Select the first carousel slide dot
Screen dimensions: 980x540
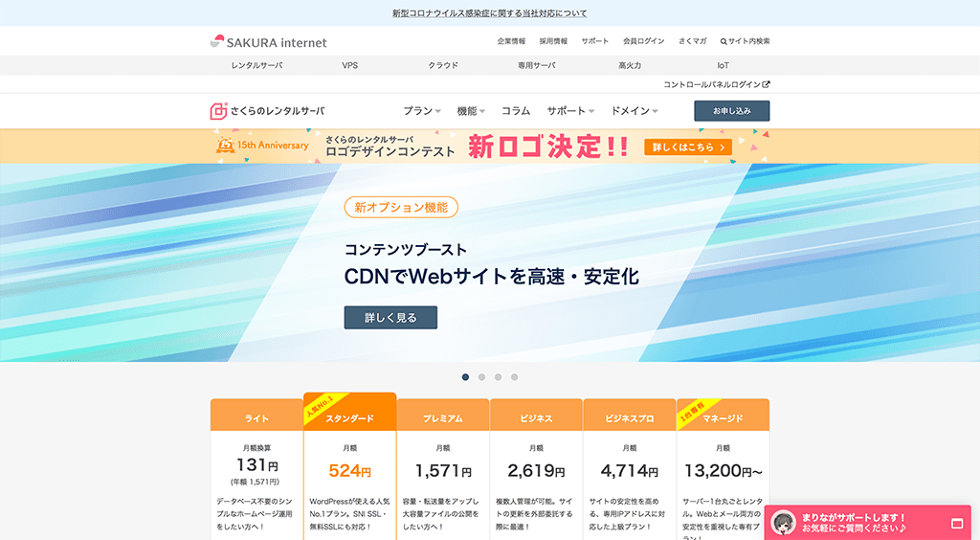click(465, 377)
